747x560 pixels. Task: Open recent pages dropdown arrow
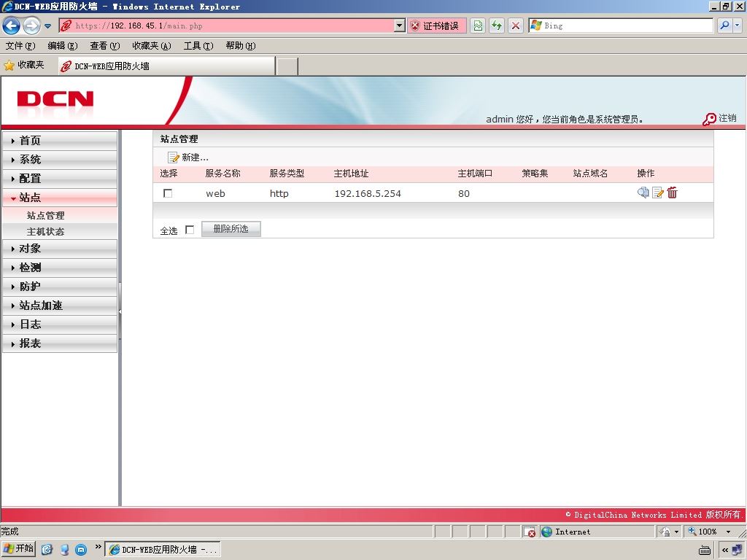47,26
